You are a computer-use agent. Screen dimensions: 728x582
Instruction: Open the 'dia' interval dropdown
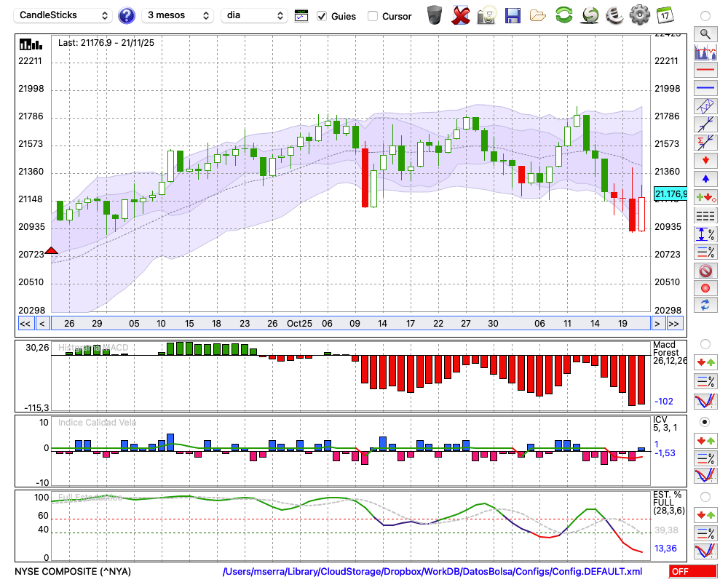pyautogui.click(x=254, y=15)
